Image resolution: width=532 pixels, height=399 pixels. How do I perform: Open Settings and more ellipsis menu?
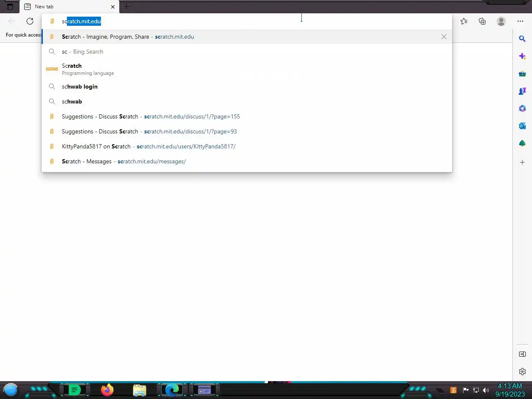coord(520,21)
